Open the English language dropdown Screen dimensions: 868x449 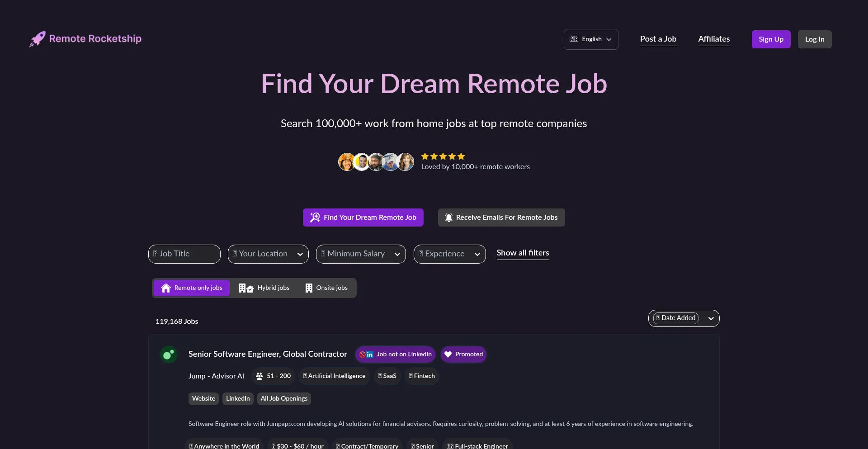pos(590,39)
